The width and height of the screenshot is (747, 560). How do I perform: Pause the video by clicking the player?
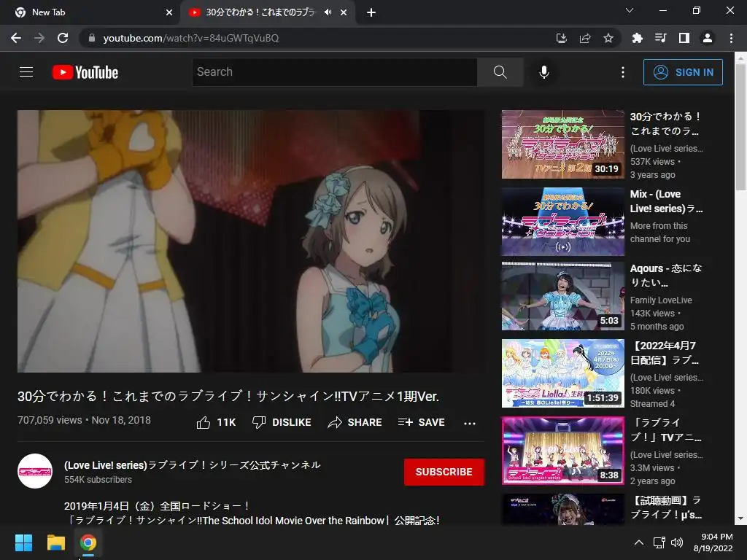(251, 241)
